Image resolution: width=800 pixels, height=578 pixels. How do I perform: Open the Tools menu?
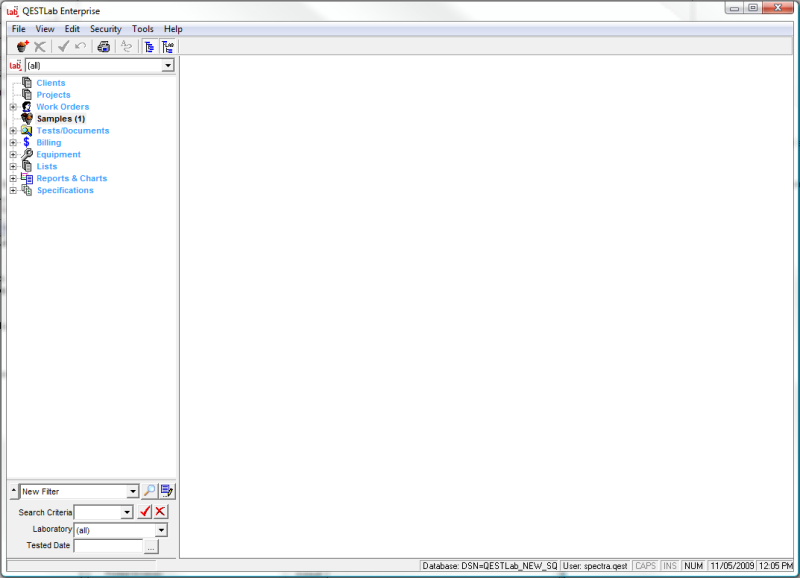(142, 28)
